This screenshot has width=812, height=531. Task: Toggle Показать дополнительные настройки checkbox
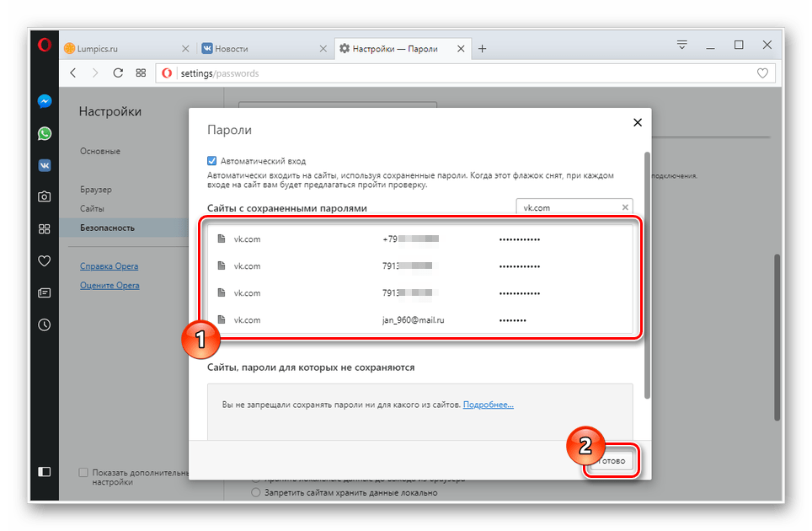[x=83, y=473]
